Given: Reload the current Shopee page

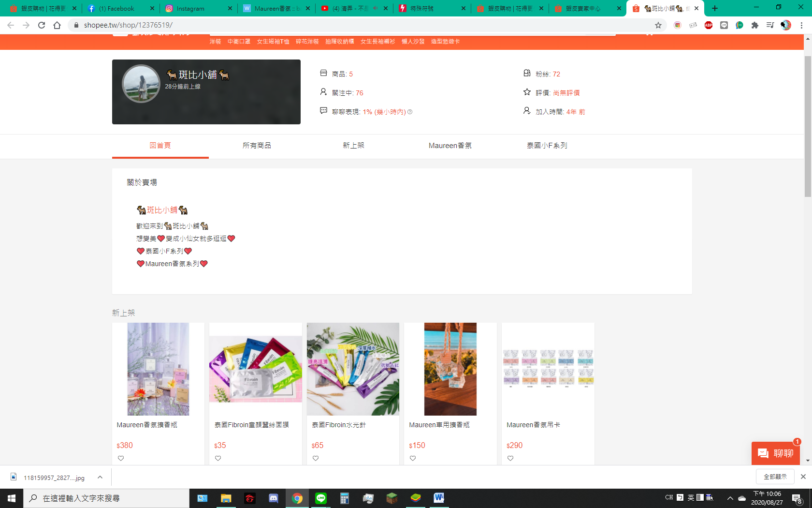Looking at the screenshot, I should pyautogui.click(x=42, y=25).
